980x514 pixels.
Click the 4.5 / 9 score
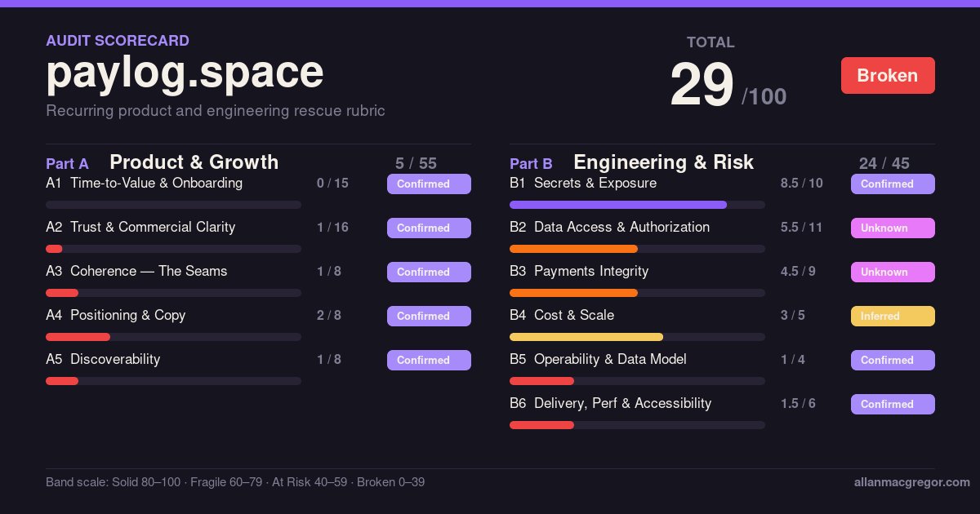click(798, 272)
